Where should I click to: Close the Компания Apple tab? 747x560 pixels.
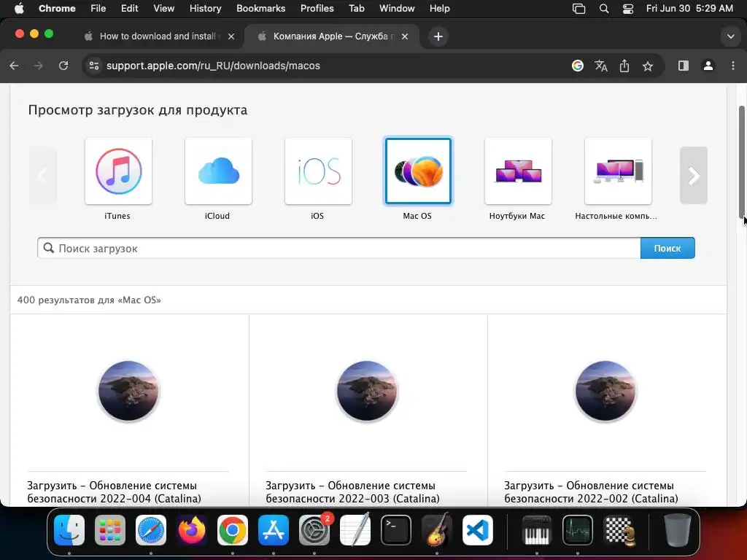pos(404,36)
